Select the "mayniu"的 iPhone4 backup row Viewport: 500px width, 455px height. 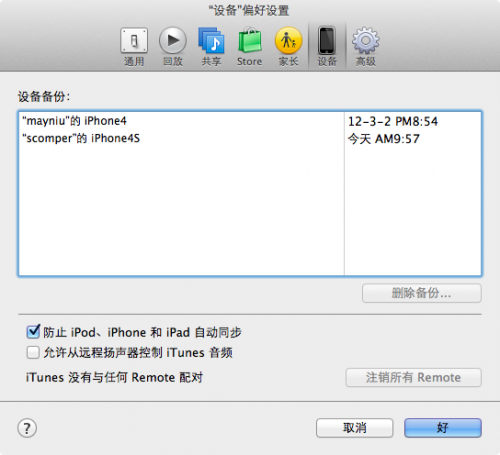coord(250,121)
